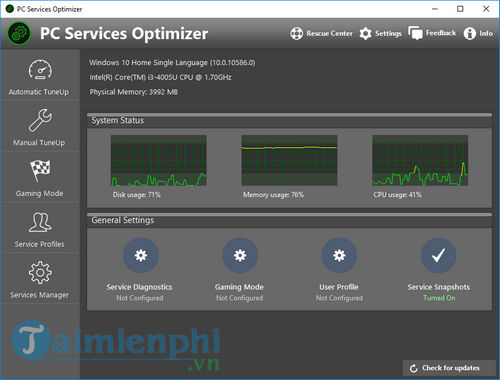Viewport: 500px width, 380px height.
Task: Open Automatic TuneUp speedometer icon
Action: pos(40,70)
